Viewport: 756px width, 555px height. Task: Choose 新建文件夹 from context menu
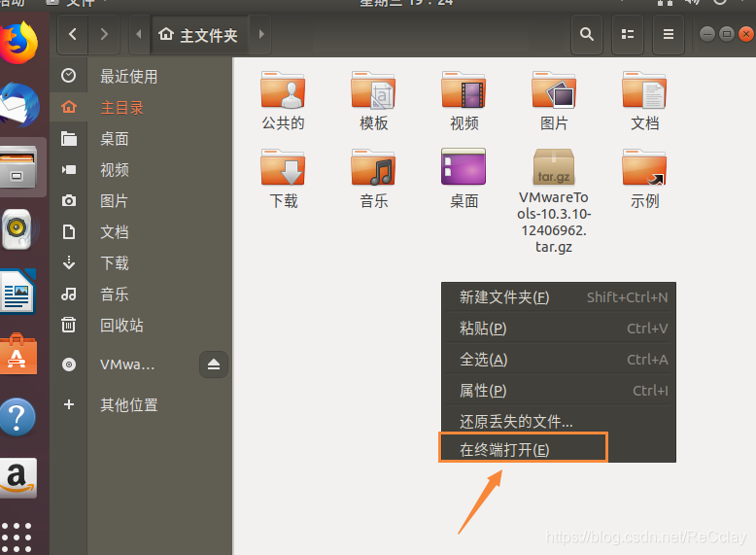559,297
